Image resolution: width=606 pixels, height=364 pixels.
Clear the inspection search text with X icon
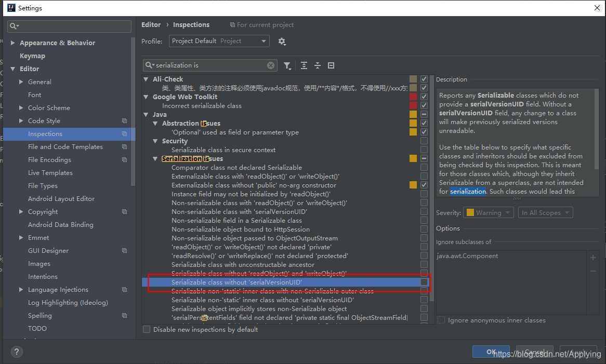271,65
